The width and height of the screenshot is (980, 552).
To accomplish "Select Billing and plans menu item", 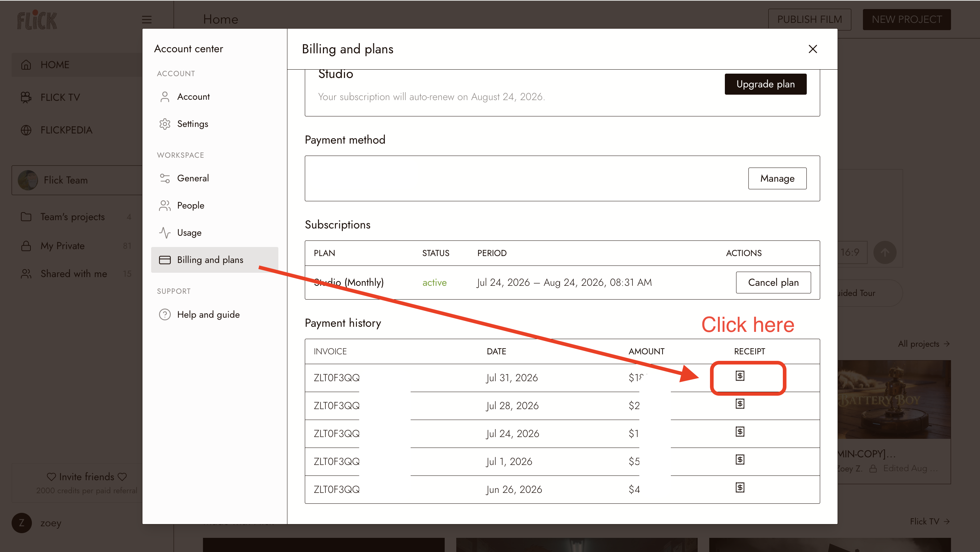I will coord(215,260).
